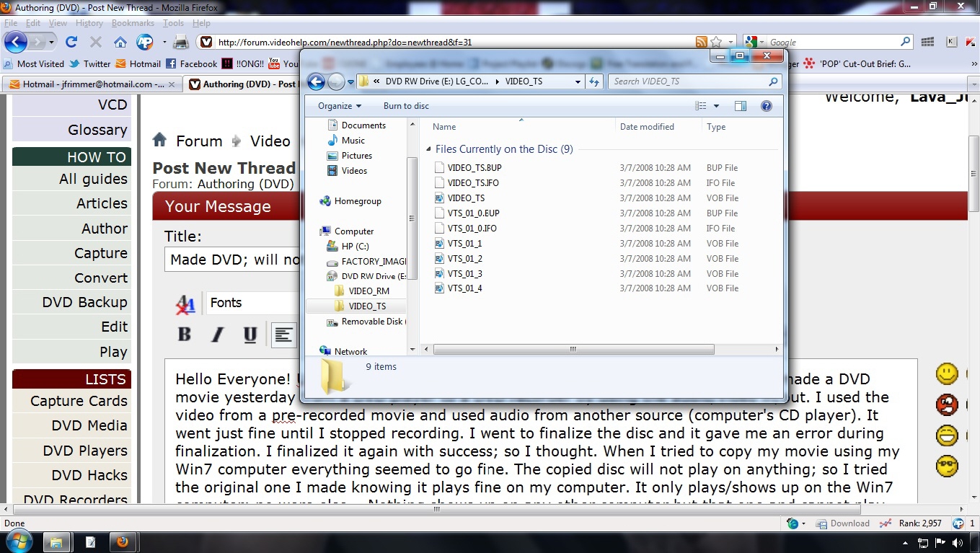Select HP (C:) in the navigation pane
980x553 pixels.
click(356, 247)
